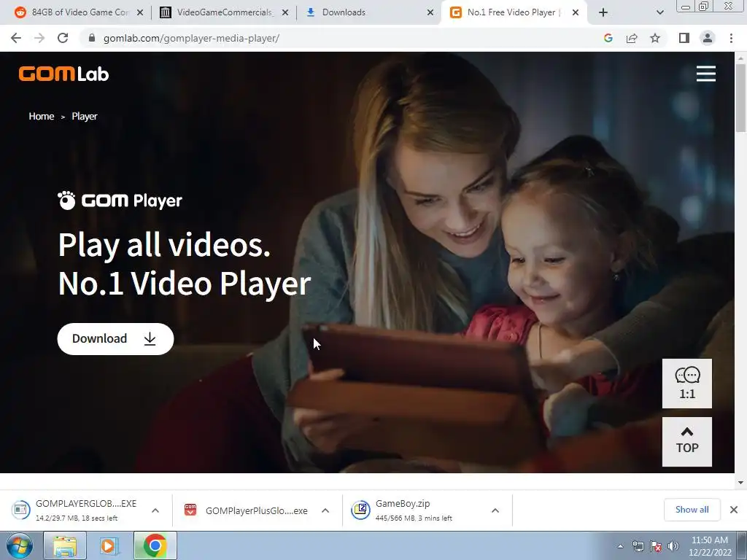Screen dimensions: 747x560
Task: Reload the current page
Action: (63, 38)
